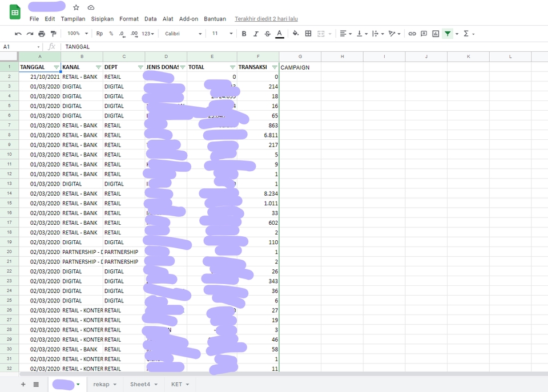Open the JENIS DONASI column filter
The width and height of the screenshot is (548, 392).
(183, 67)
